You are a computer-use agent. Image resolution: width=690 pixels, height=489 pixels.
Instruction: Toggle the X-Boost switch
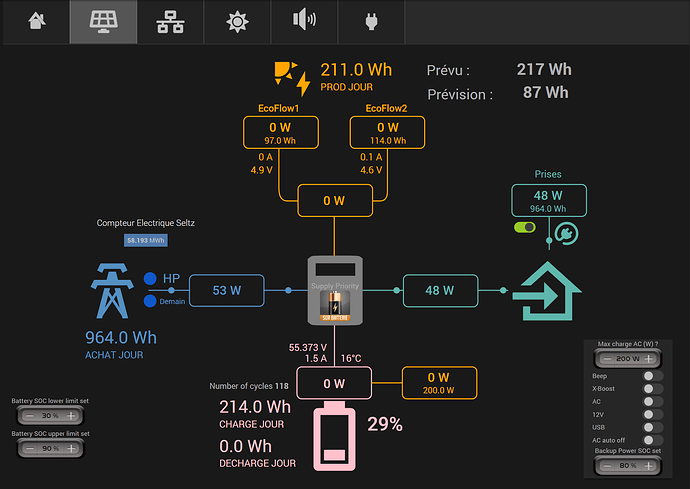pos(653,389)
